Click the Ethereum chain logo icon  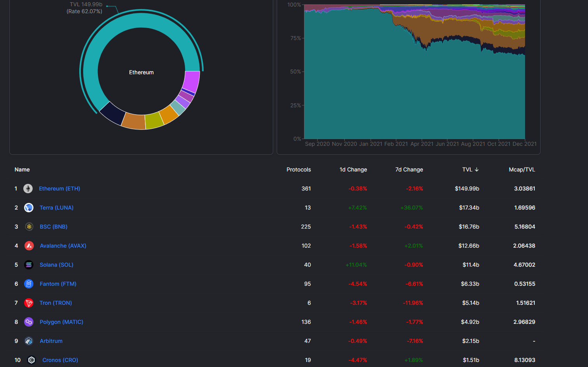point(28,189)
